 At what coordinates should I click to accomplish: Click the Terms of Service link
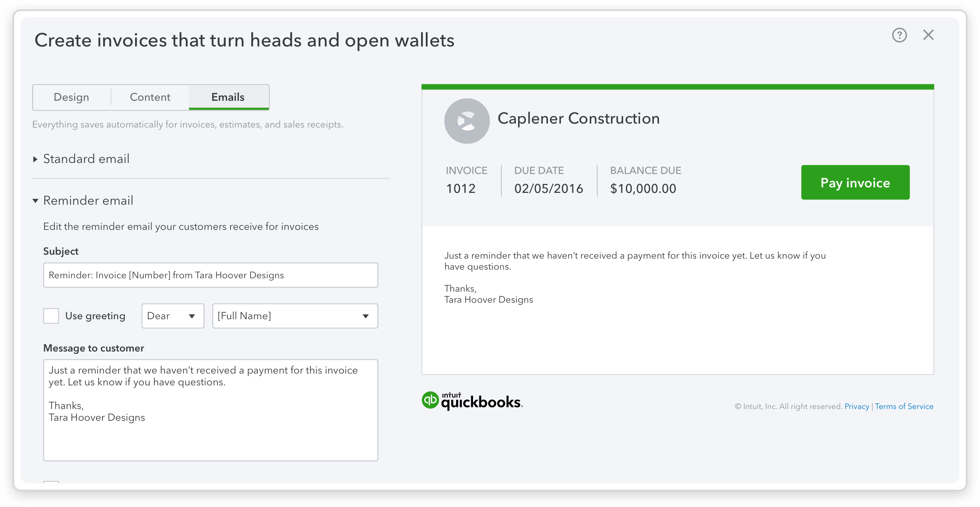pyautogui.click(x=904, y=406)
